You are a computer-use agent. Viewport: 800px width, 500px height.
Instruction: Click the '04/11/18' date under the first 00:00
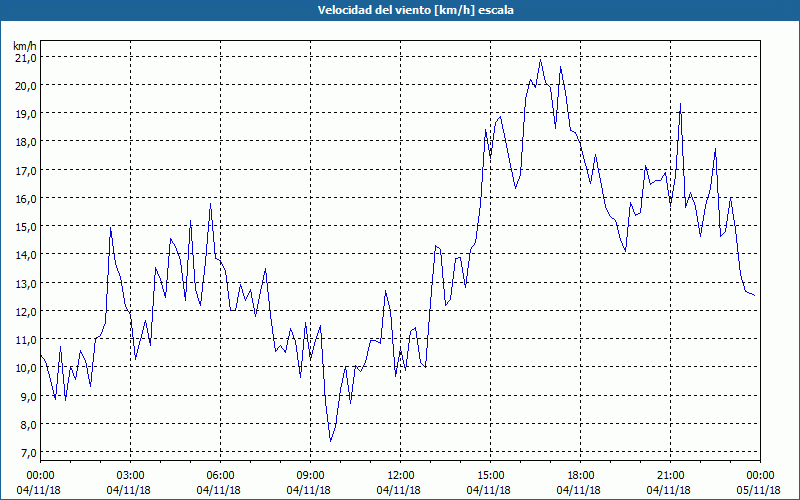tap(39, 490)
